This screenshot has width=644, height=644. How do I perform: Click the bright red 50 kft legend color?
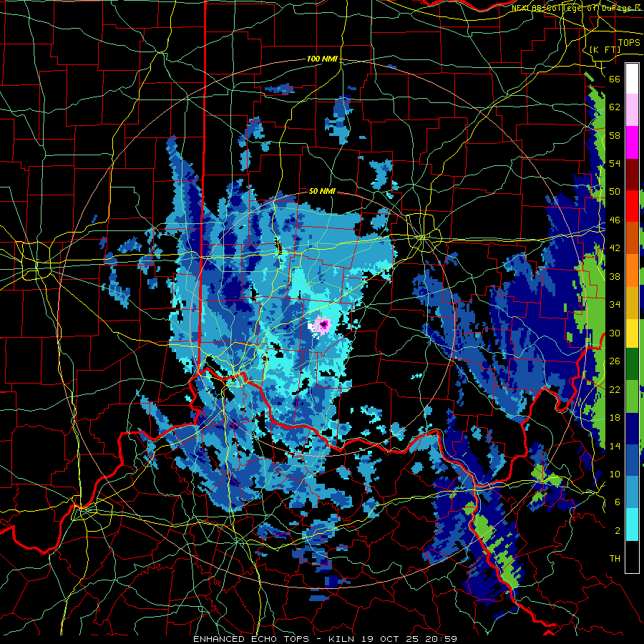tap(632, 206)
